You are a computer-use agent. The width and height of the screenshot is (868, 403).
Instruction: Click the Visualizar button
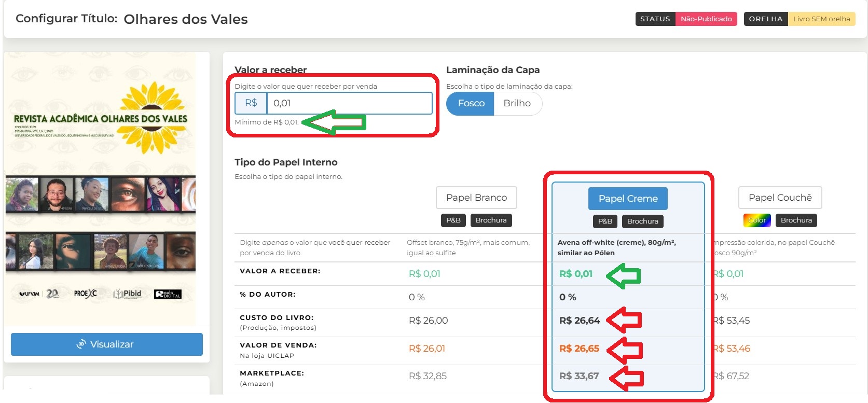(106, 344)
